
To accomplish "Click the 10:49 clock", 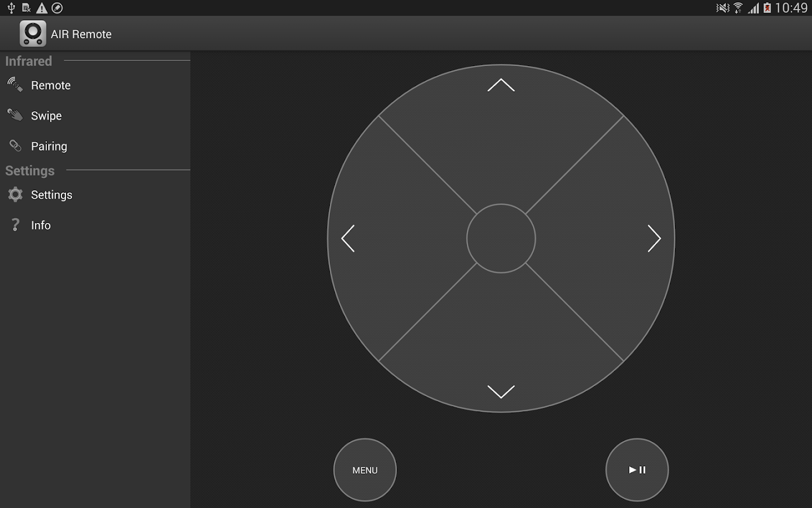I will pos(791,8).
